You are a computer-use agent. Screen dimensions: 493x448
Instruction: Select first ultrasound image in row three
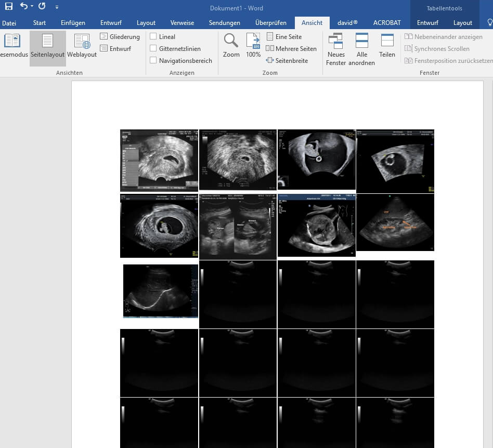tap(160, 291)
